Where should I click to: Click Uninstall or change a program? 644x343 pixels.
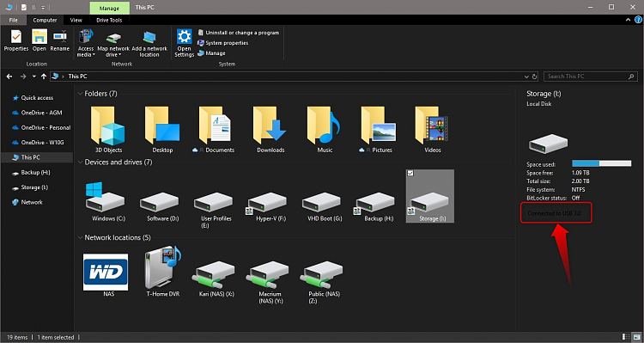point(239,33)
